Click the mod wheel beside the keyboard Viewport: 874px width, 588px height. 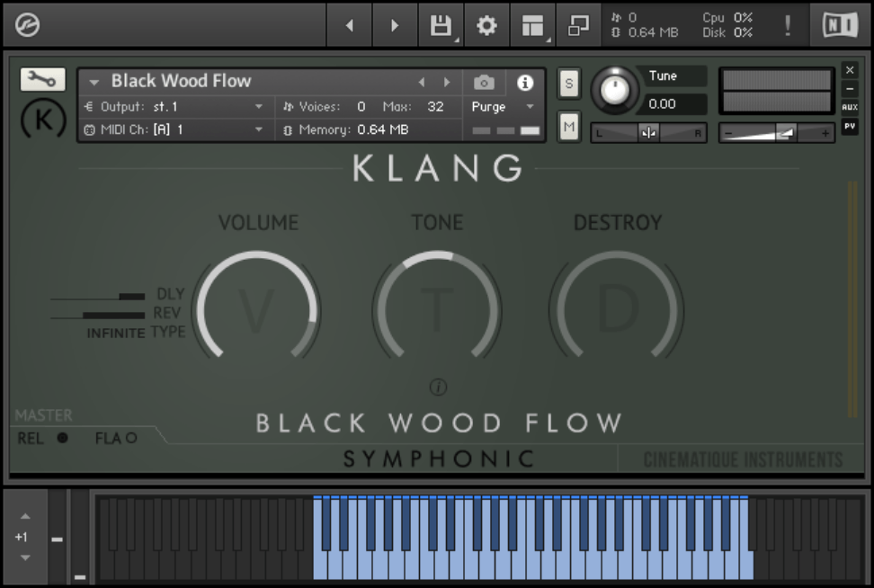[x=80, y=538]
